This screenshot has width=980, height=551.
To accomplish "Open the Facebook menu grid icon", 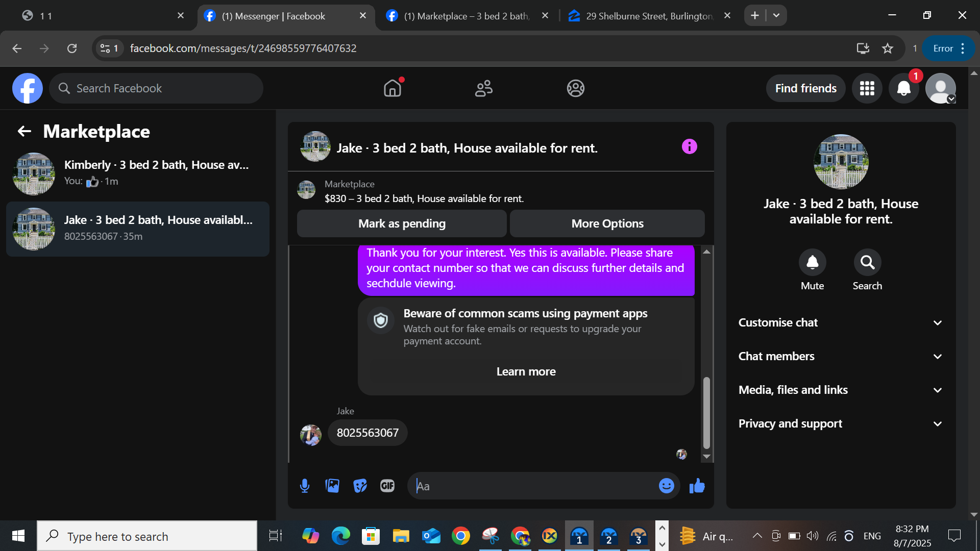I will [867, 88].
